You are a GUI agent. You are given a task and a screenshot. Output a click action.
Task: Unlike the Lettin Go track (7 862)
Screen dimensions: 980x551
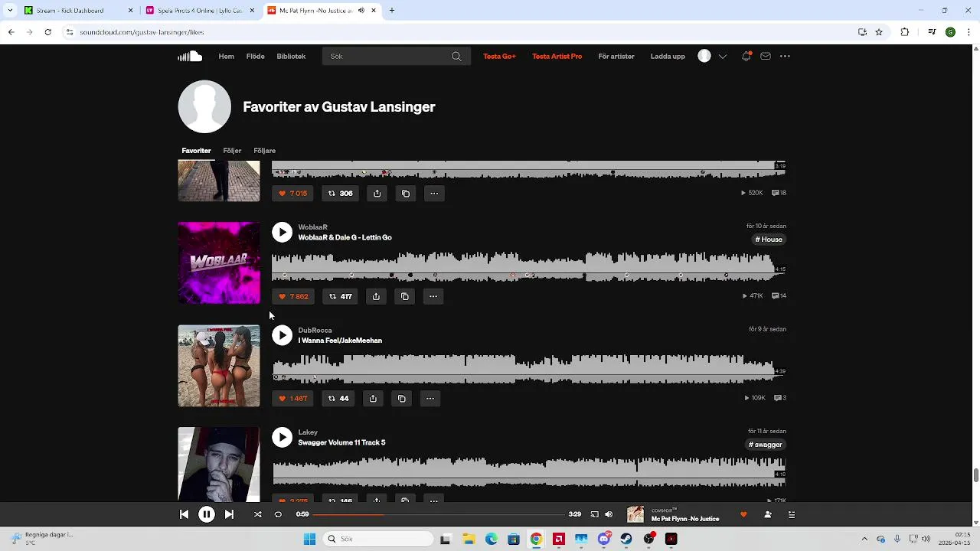293,296
